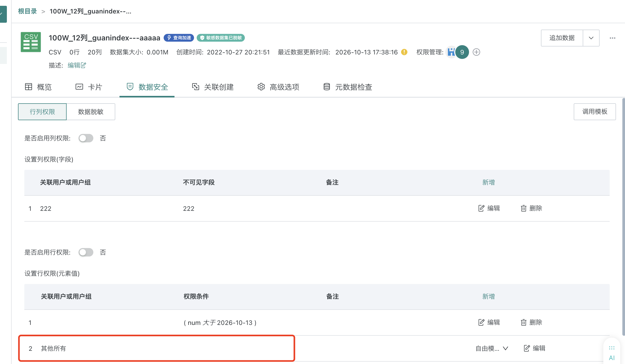Click 新增 in column permission table

489,183
